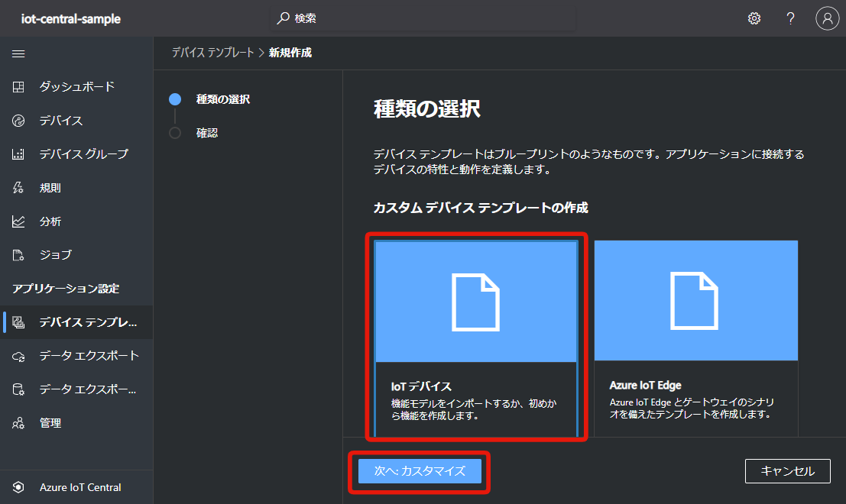Click the 種類の選択 page heading
Image resolution: width=846 pixels, height=504 pixels.
pos(426,109)
